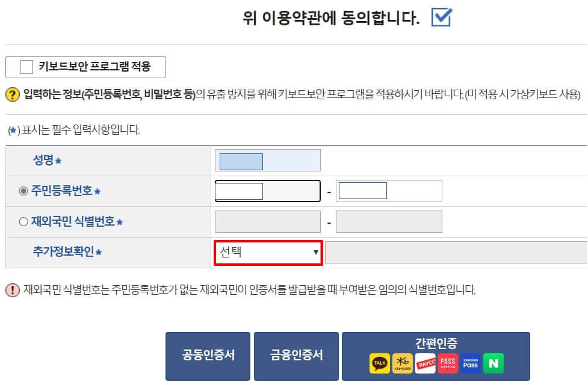Click the 간편인증 panel header
The image size is (588, 385).
(437, 343)
